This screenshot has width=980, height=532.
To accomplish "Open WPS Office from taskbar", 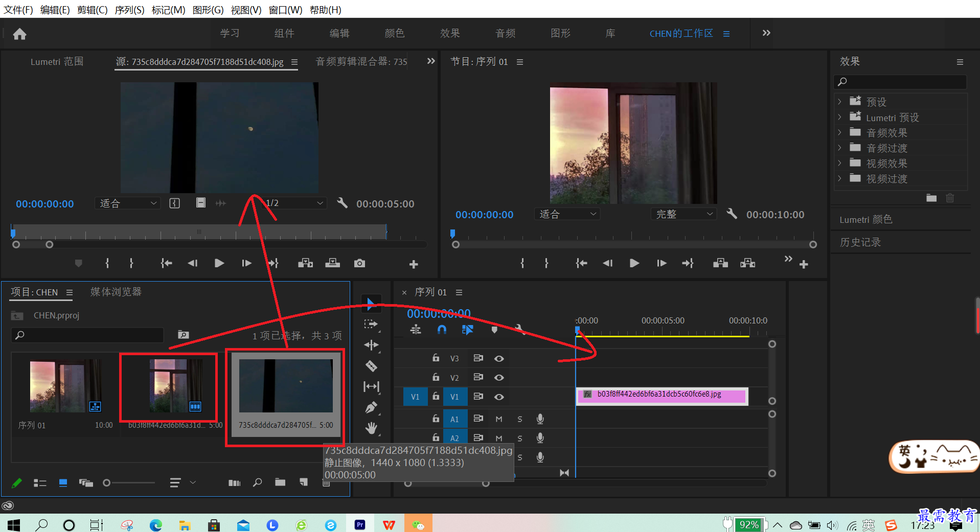I will [389, 525].
